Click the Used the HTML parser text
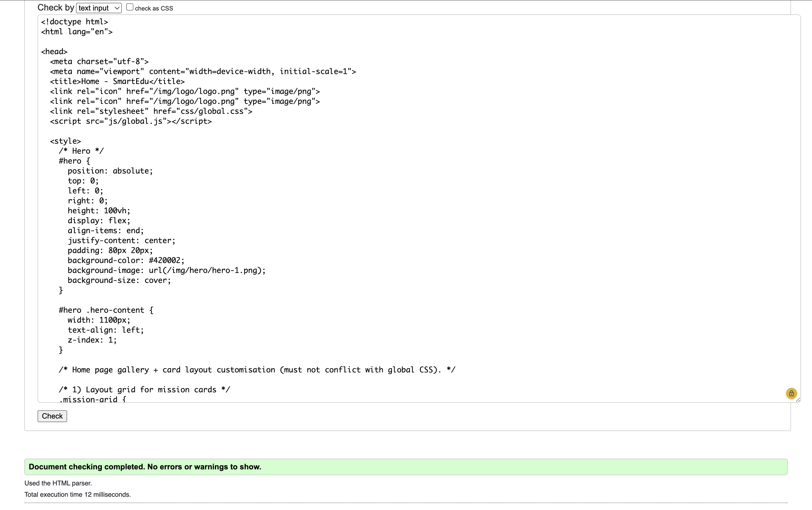The image size is (812, 510). 58,483
